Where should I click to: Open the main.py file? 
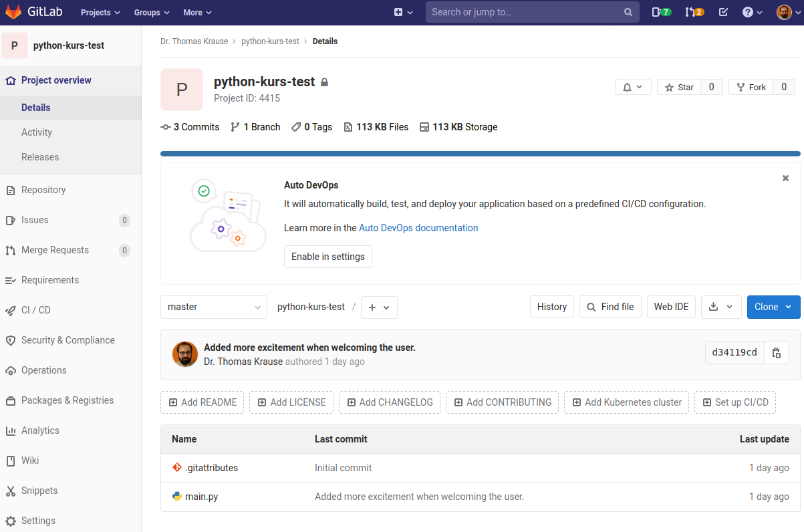[x=201, y=497]
